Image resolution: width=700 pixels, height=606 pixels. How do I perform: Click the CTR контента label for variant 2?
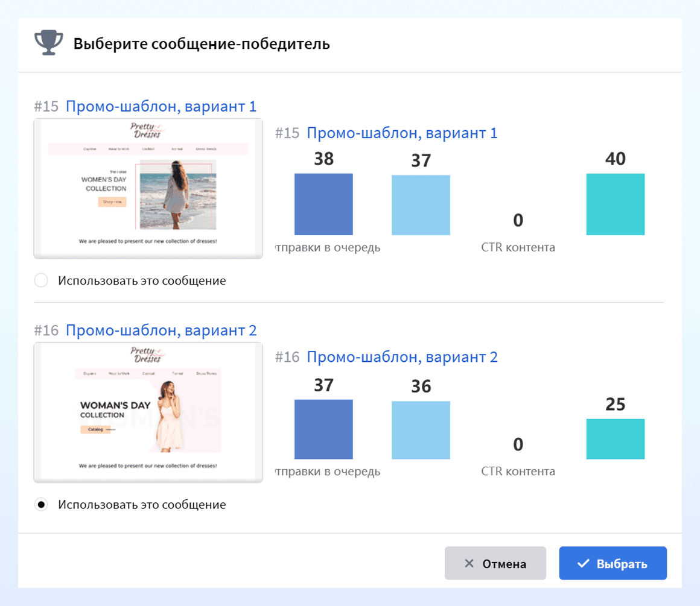click(x=518, y=472)
